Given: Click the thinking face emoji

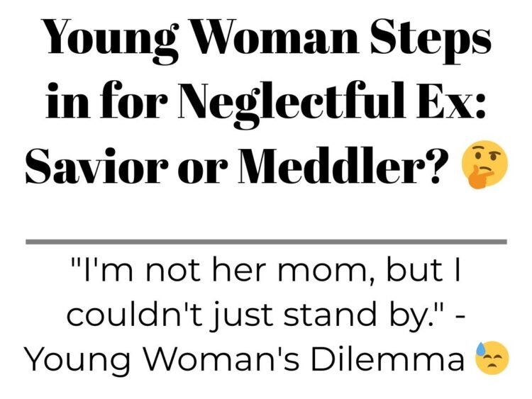Looking at the screenshot, I should point(485,164).
